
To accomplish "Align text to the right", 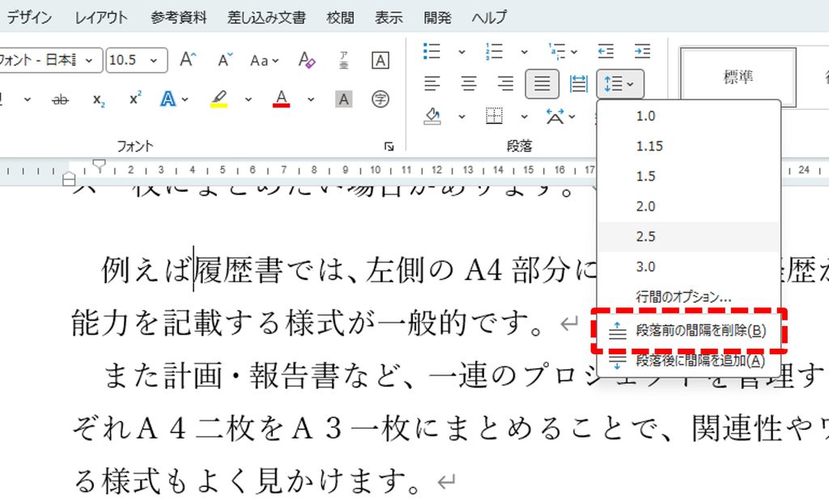I will click(505, 83).
